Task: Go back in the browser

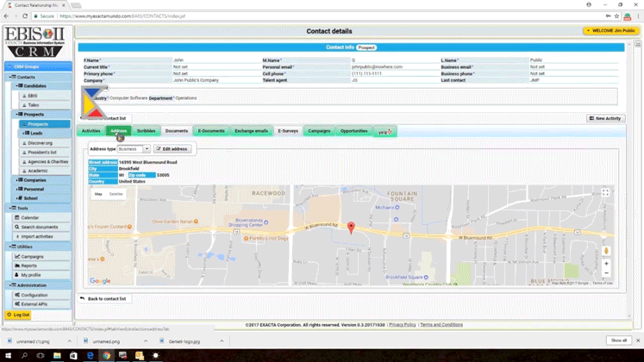Action: [6, 16]
